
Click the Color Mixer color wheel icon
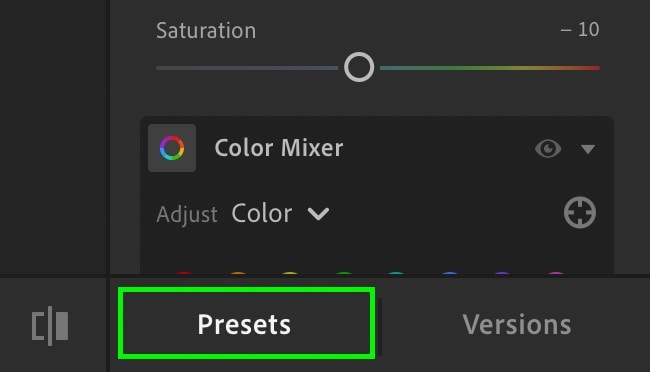click(x=172, y=148)
